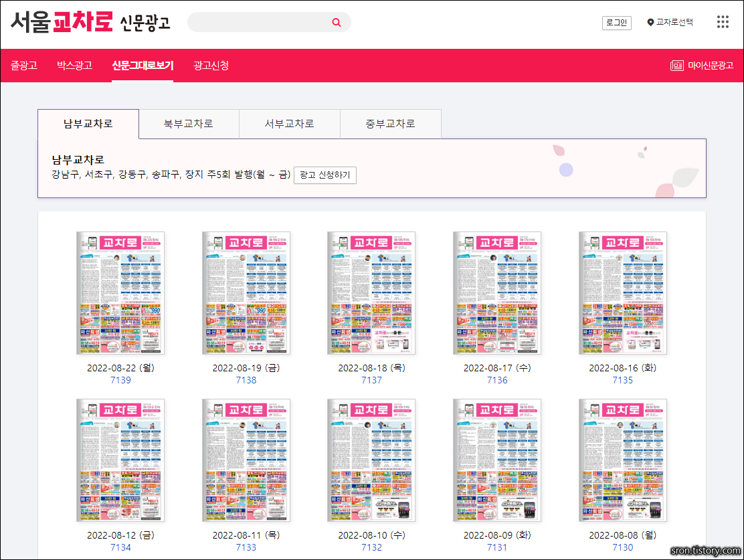Select the 신문그대로보기 menu
Image resolution: width=744 pixels, height=560 pixels.
[143, 66]
